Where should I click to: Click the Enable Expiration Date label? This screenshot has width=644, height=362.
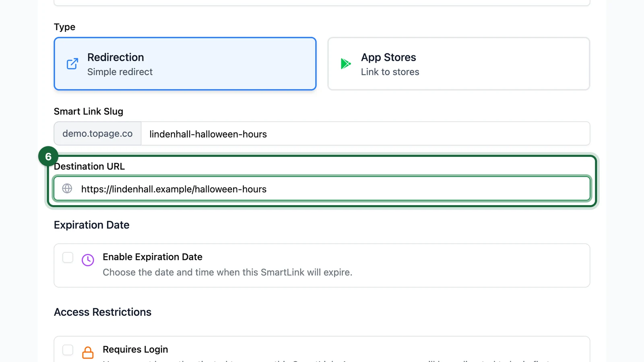[153, 257]
